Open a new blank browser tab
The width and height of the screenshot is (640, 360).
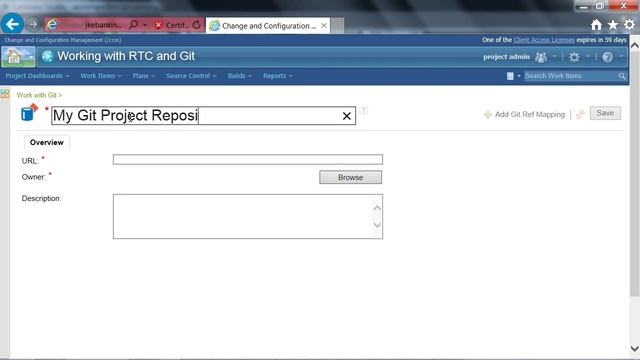[337, 26]
